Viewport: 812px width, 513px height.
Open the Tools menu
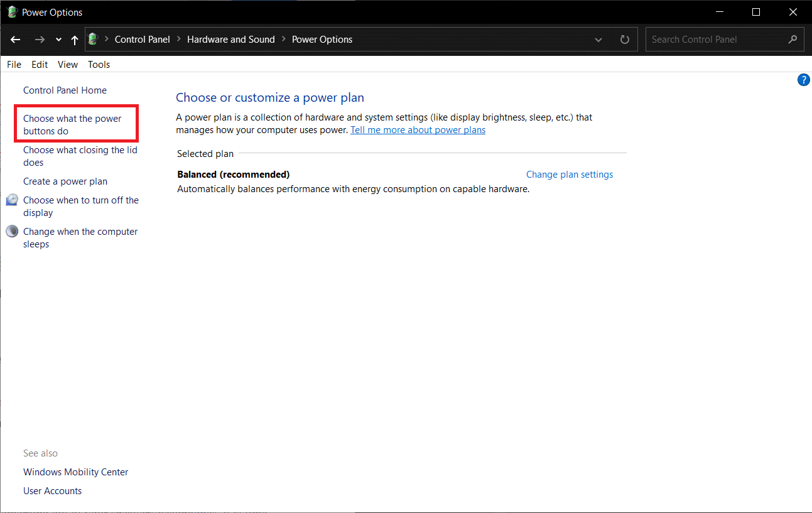(x=99, y=64)
